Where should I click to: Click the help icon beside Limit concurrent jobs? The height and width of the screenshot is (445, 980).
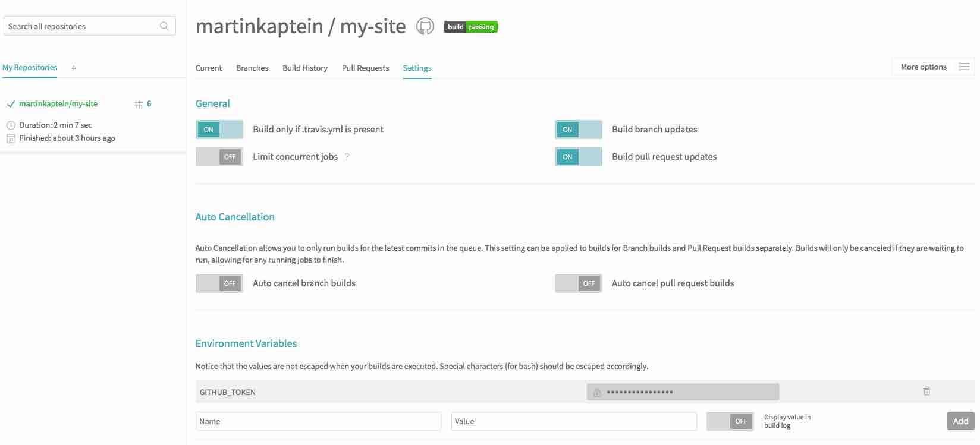click(347, 157)
